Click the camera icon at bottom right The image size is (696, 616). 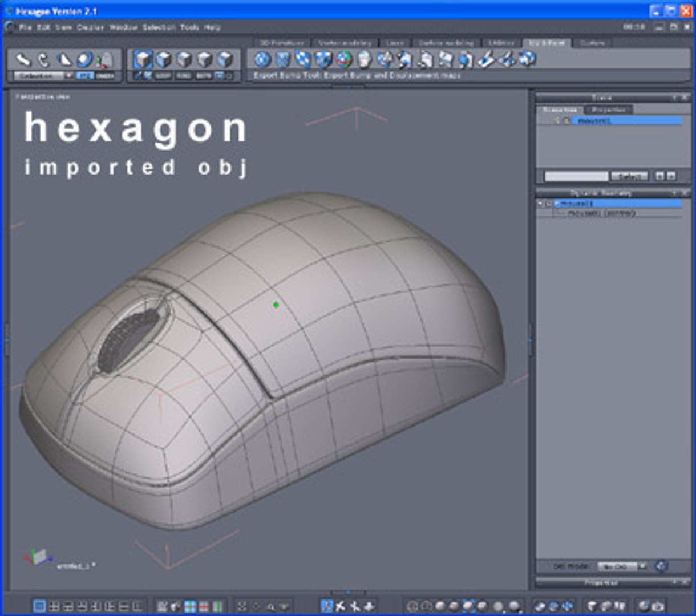[x=657, y=606]
